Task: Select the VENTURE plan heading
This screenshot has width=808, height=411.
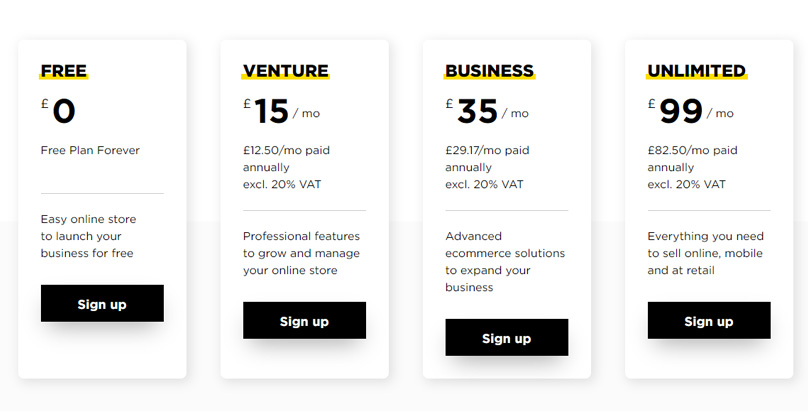Action: point(286,71)
